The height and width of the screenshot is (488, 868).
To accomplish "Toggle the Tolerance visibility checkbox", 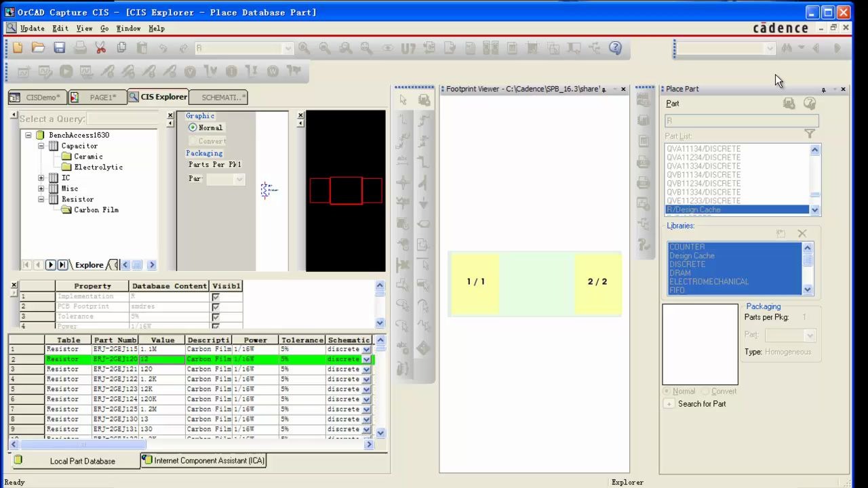I will point(216,317).
